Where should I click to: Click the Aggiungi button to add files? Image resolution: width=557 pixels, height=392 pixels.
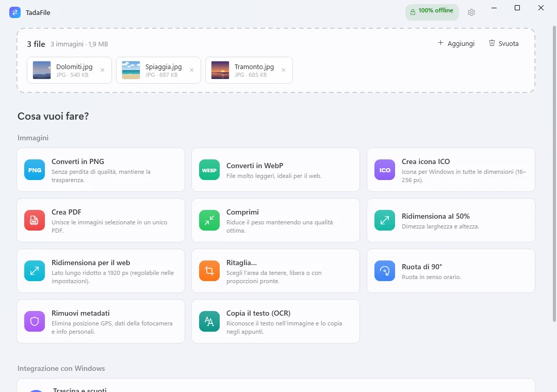point(456,43)
